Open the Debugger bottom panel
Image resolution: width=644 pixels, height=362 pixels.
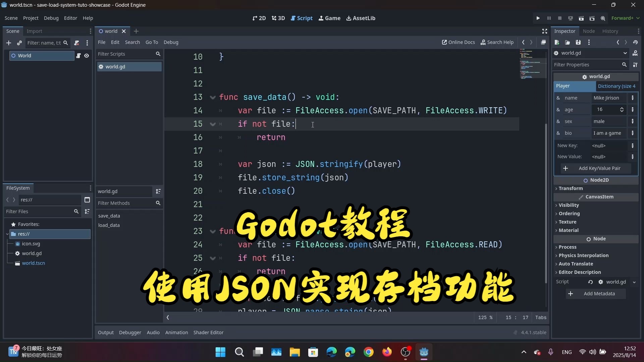click(x=130, y=333)
